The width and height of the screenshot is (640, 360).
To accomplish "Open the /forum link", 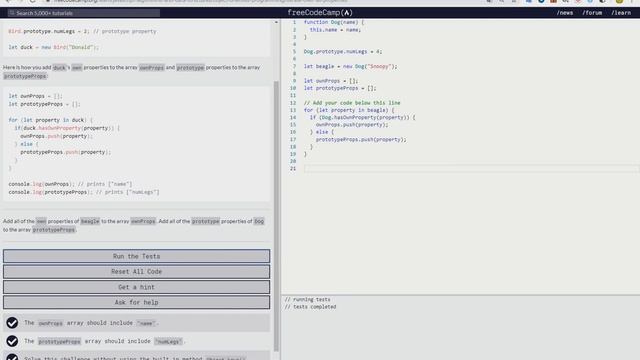I will click(x=592, y=13).
